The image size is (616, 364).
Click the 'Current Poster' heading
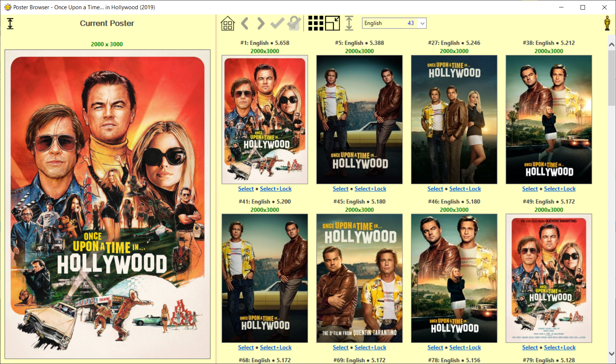click(x=107, y=23)
